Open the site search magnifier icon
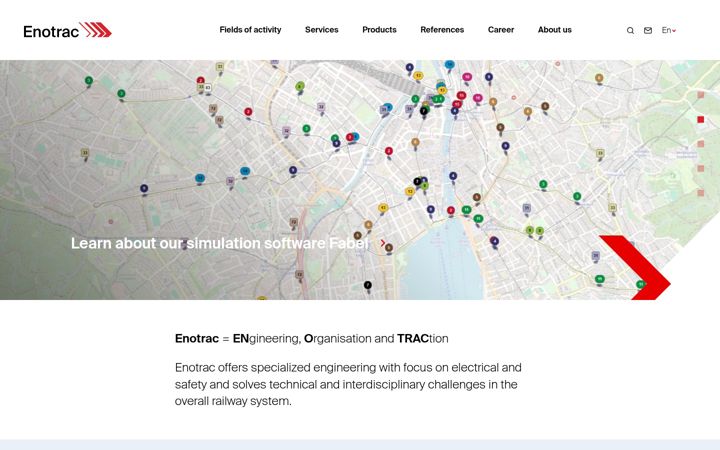720x450 pixels. pyautogui.click(x=630, y=30)
